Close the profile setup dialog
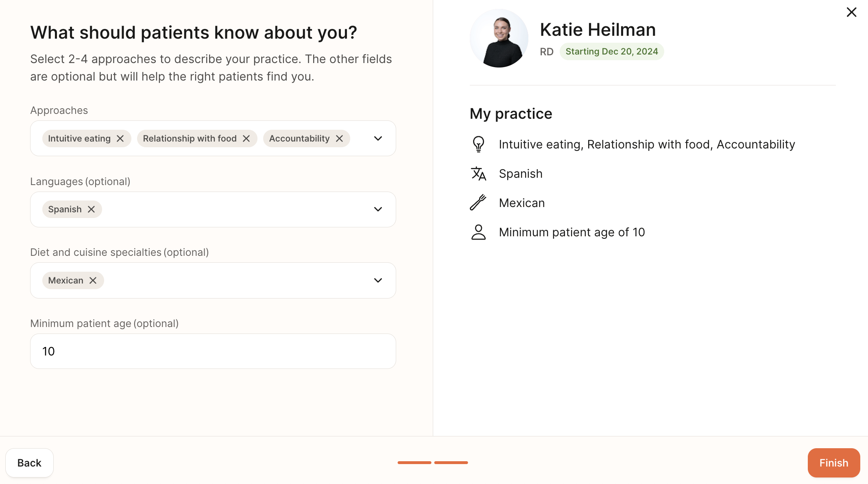Viewport: 868px width, 484px height. pyautogui.click(x=851, y=12)
